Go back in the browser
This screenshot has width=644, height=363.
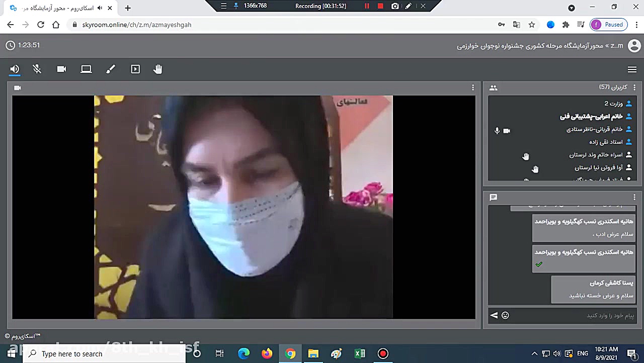11,25
